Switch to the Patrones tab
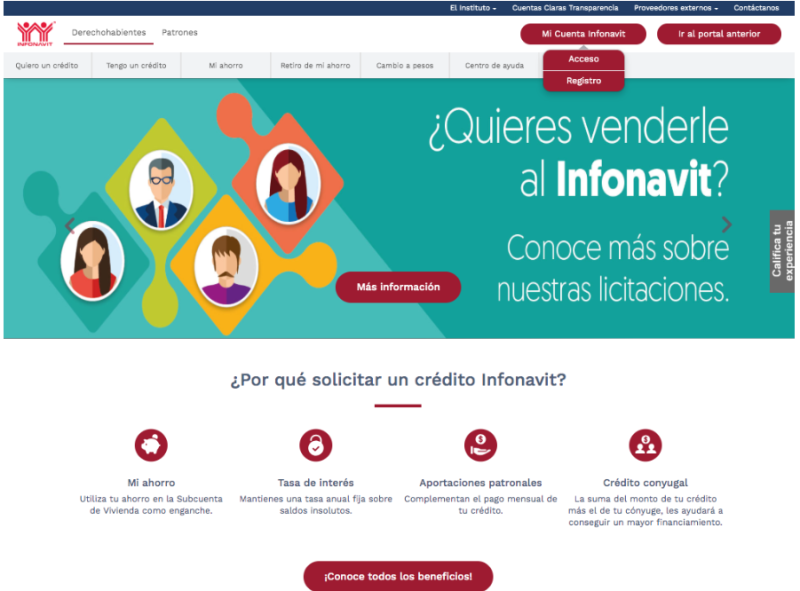The image size is (800, 591). coord(180,33)
